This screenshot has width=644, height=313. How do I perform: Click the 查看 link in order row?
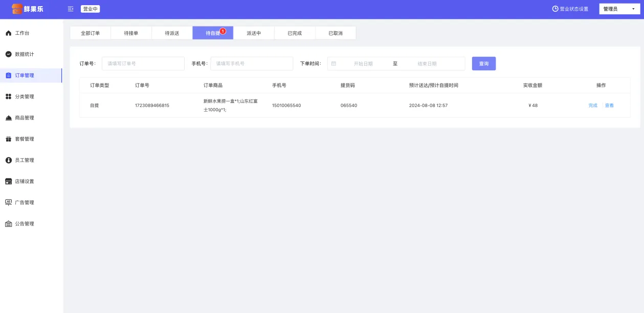[x=609, y=106]
